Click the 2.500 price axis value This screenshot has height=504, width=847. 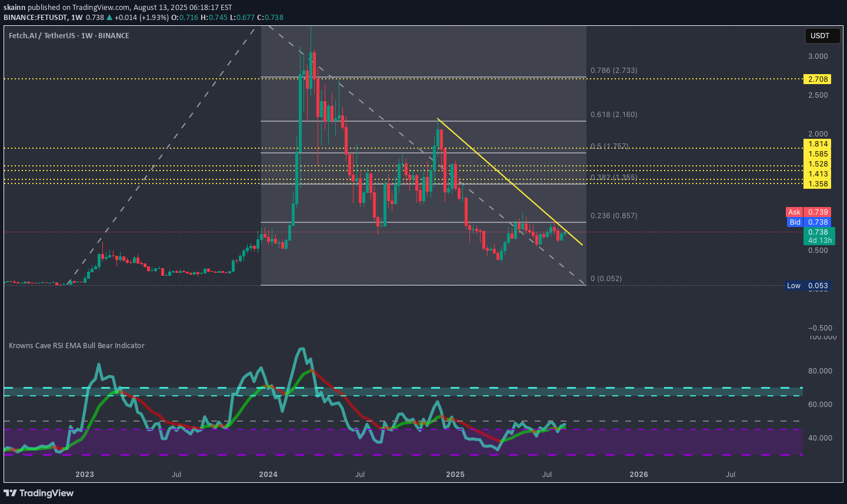pos(818,95)
